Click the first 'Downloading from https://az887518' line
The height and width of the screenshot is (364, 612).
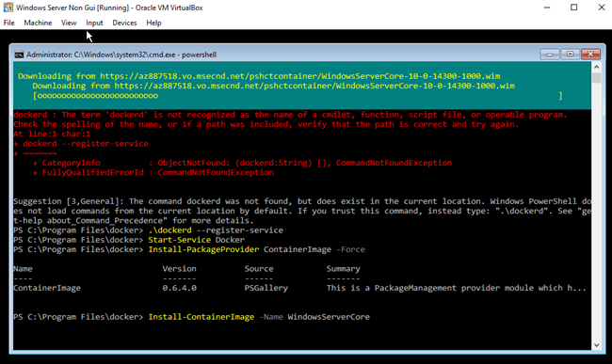[x=259, y=76]
